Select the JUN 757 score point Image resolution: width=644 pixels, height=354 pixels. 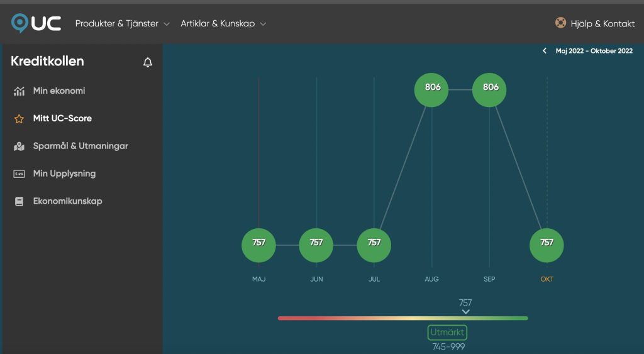pos(316,245)
